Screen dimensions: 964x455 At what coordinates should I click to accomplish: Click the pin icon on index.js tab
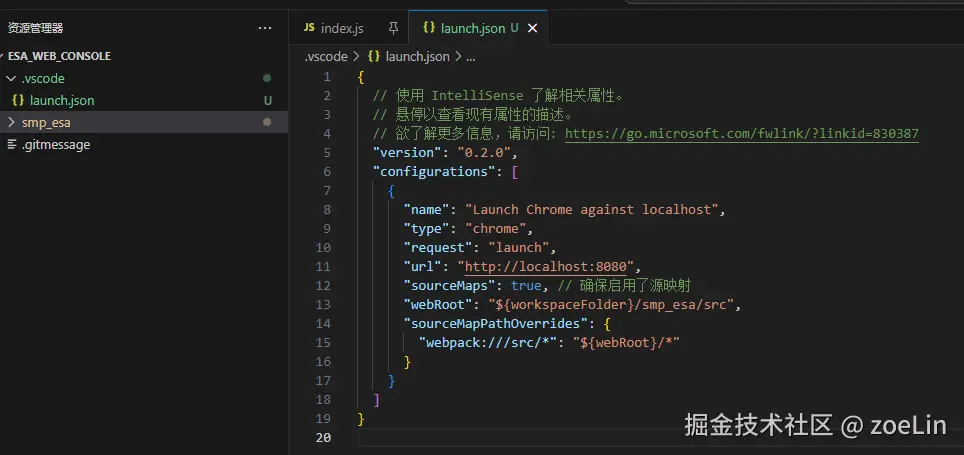click(x=393, y=28)
